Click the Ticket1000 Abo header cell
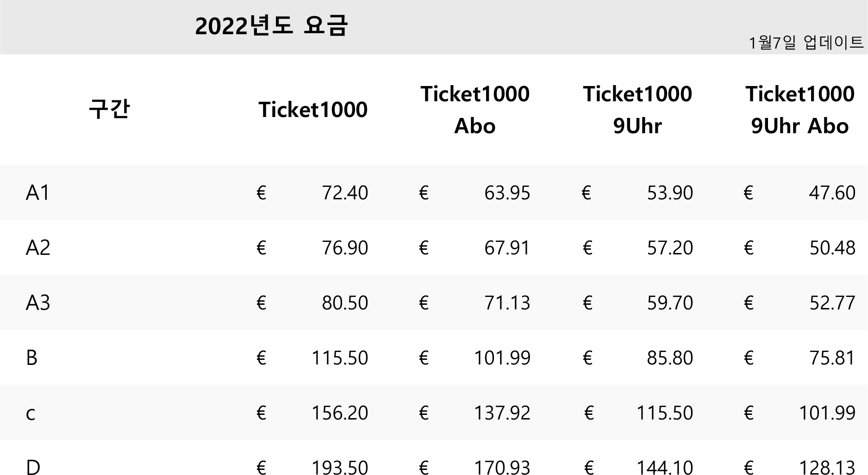This screenshot has width=868, height=475. coord(475,110)
